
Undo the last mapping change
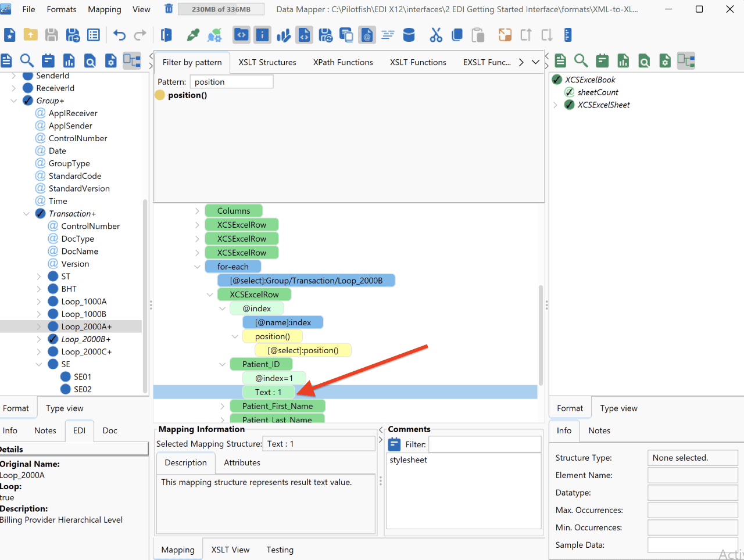[119, 35]
